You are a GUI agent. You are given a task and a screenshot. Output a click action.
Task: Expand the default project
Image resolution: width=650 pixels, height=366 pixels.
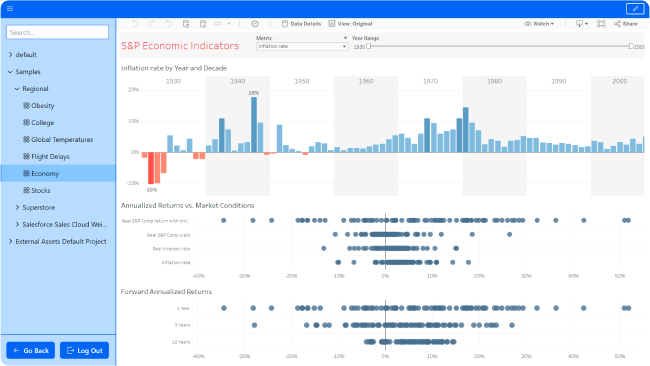(11, 55)
